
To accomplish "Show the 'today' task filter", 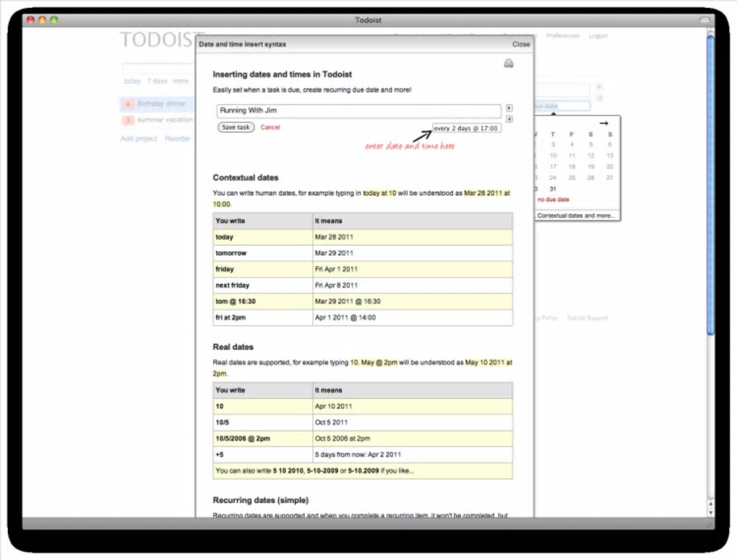I will 132,82.
